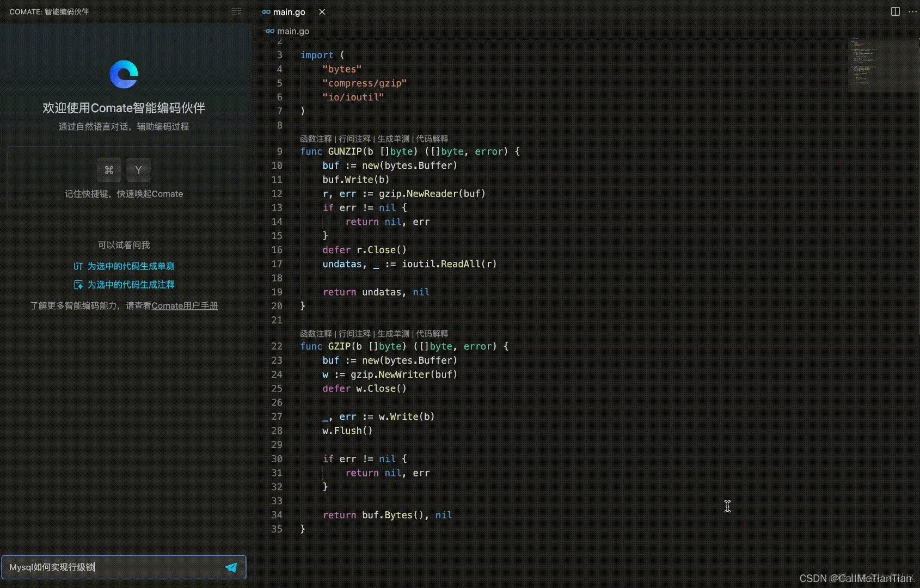Screen dimensions: 920x588
Task: Click defer r.Close() statement
Action: (365, 250)
